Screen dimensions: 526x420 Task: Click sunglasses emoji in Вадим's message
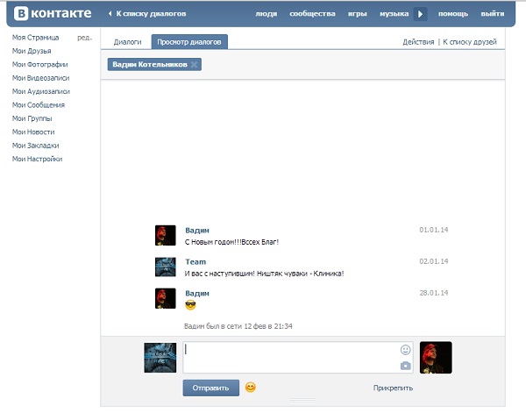click(190, 305)
